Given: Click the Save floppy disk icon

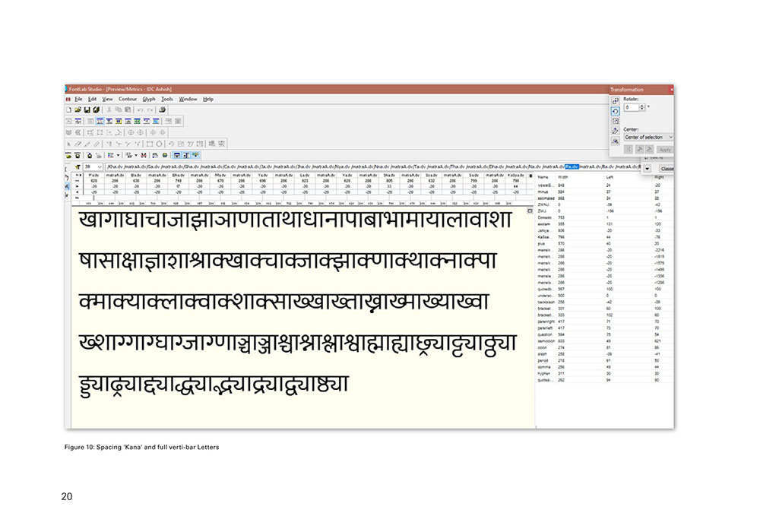Looking at the screenshot, I should [x=87, y=110].
